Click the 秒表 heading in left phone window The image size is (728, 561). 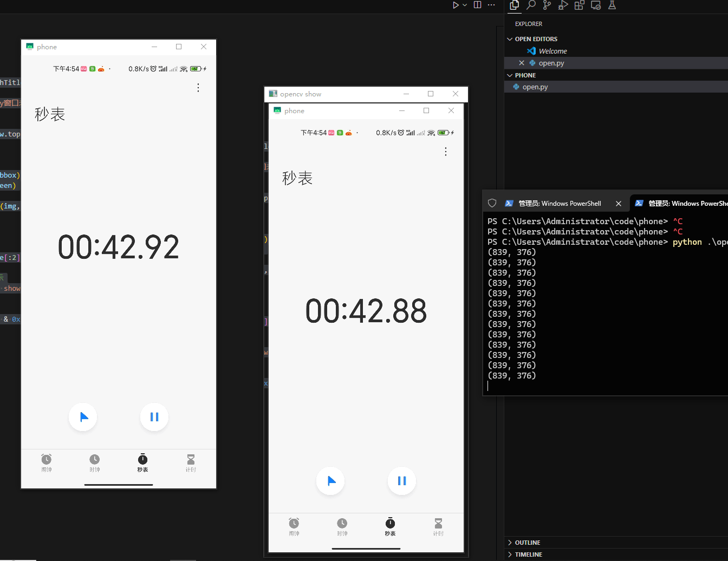click(x=50, y=114)
